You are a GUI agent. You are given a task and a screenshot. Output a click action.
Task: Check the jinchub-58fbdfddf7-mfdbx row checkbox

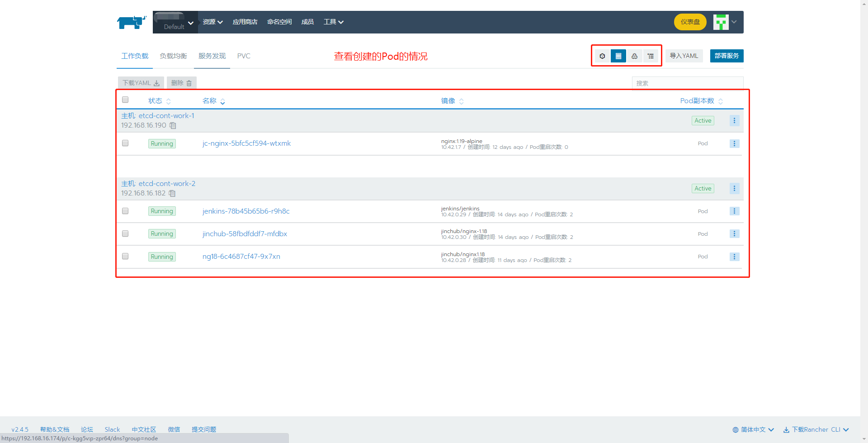click(125, 233)
